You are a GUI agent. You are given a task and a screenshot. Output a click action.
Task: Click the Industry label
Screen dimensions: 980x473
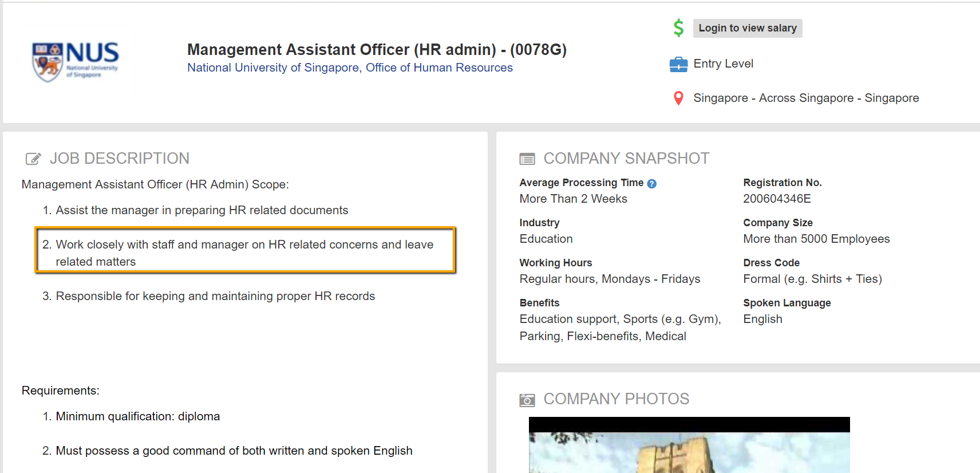coord(539,223)
